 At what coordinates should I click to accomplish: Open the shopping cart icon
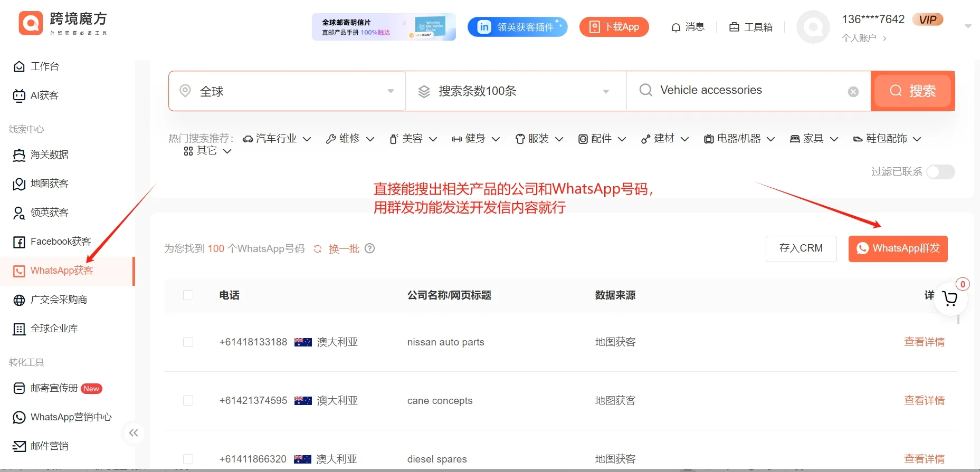(950, 298)
